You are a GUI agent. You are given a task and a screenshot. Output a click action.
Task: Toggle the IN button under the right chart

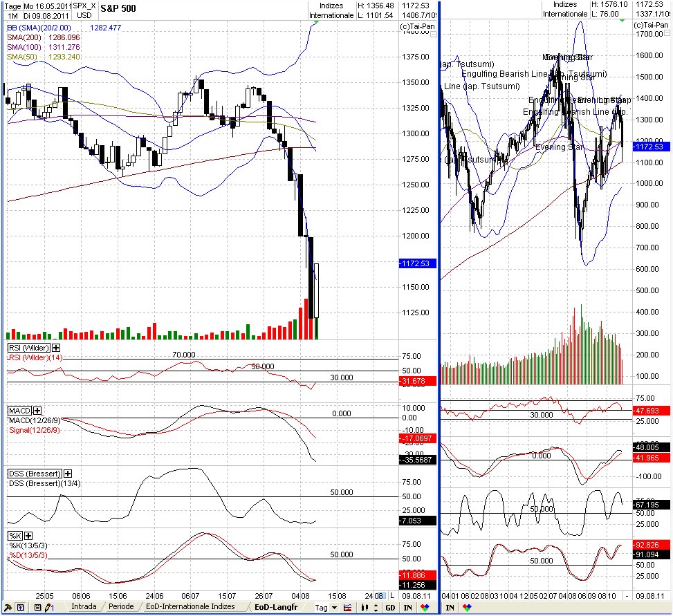point(450,608)
